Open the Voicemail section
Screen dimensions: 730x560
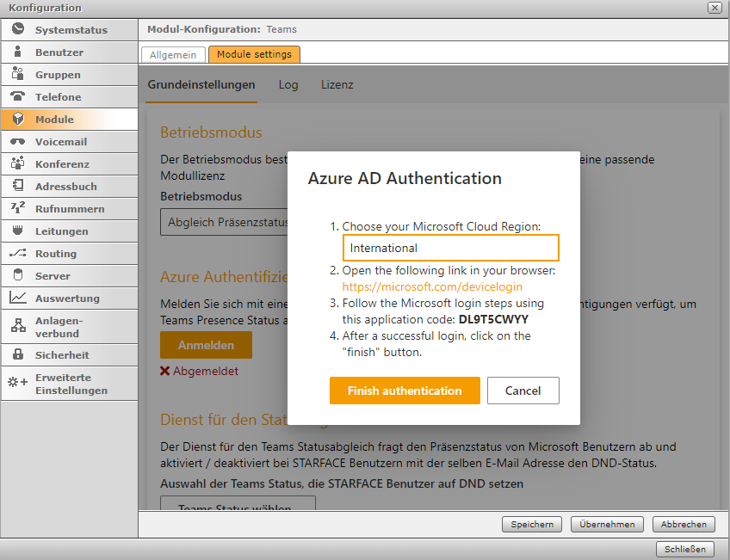(x=70, y=142)
